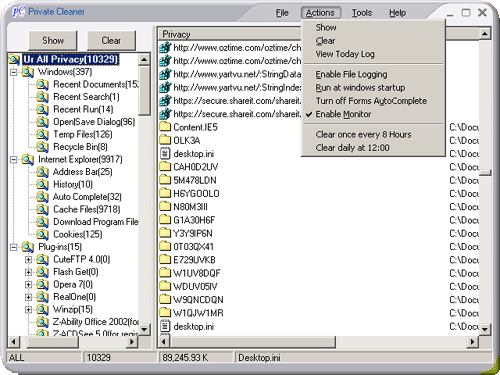Click the Winzip(15) magnifier icon
This screenshot has width=500, height=375.
pos(43,309)
